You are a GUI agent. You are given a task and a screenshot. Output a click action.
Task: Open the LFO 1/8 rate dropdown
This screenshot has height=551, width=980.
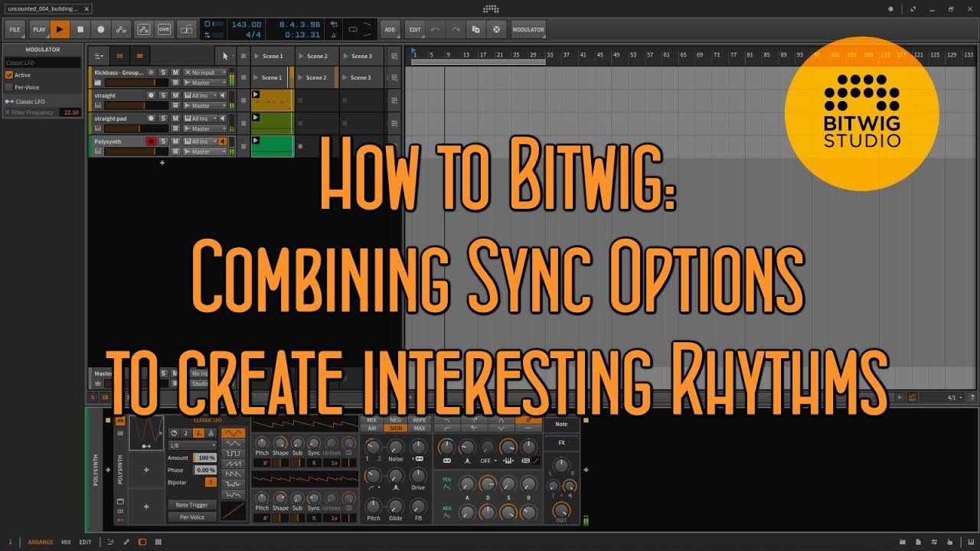(x=192, y=445)
